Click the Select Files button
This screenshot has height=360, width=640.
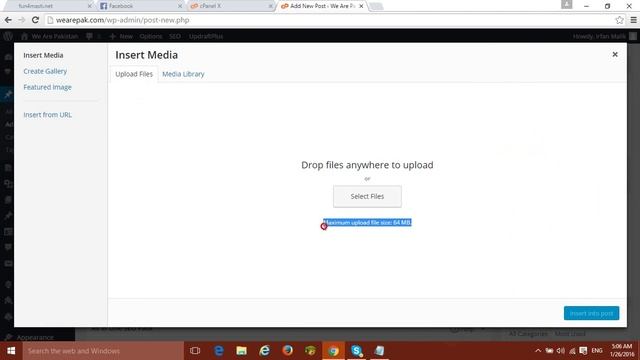point(367,196)
